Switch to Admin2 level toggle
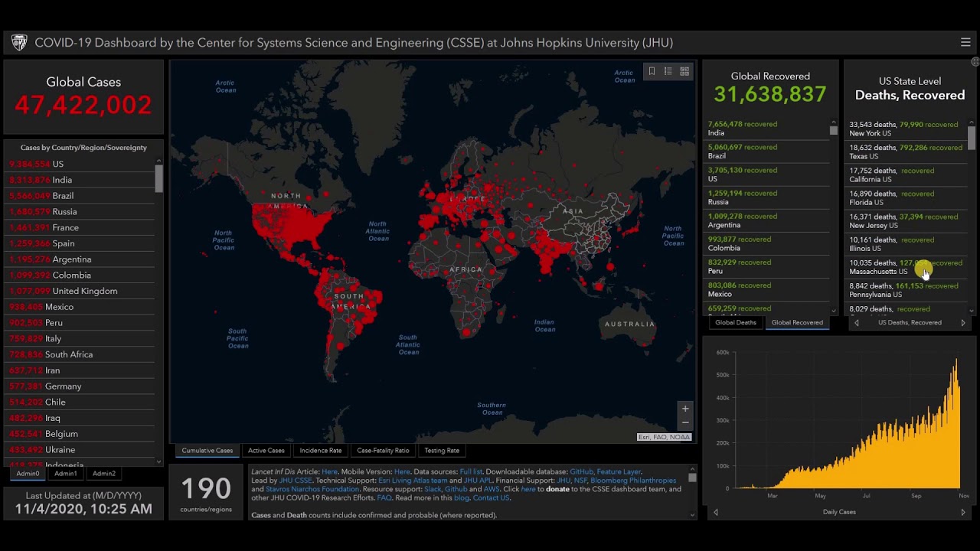The height and width of the screenshot is (551, 980). [104, 474]
